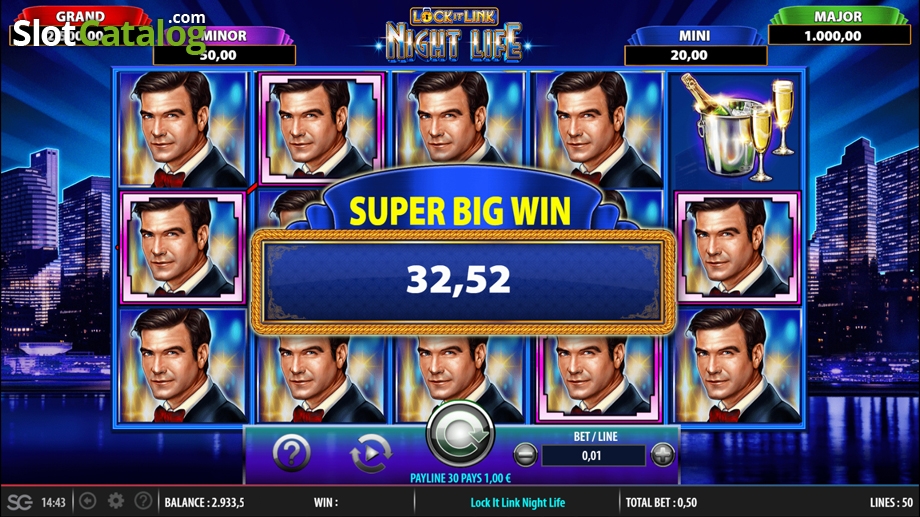Click the Super Big Win amount banner
Screen dimensions: 920x517
tap(462, 280)
